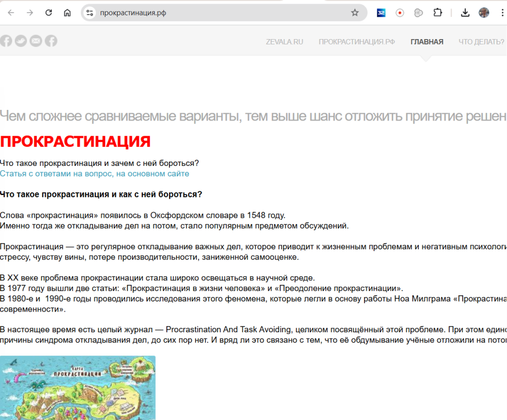
Task: Open the ЧТО ДЕЛАТЬ? menu item
Action: point(481,41)
